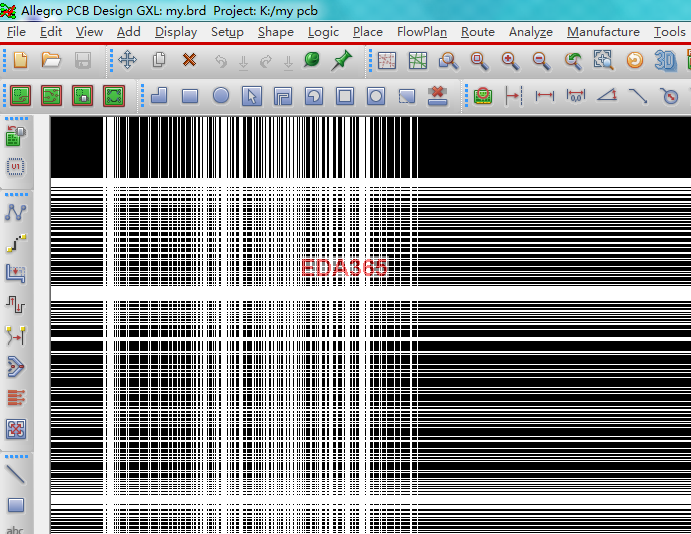The height and width of the screenshot is (534, 691).
Task: Click the Undo arrow icon
Action: coord(221,62)
